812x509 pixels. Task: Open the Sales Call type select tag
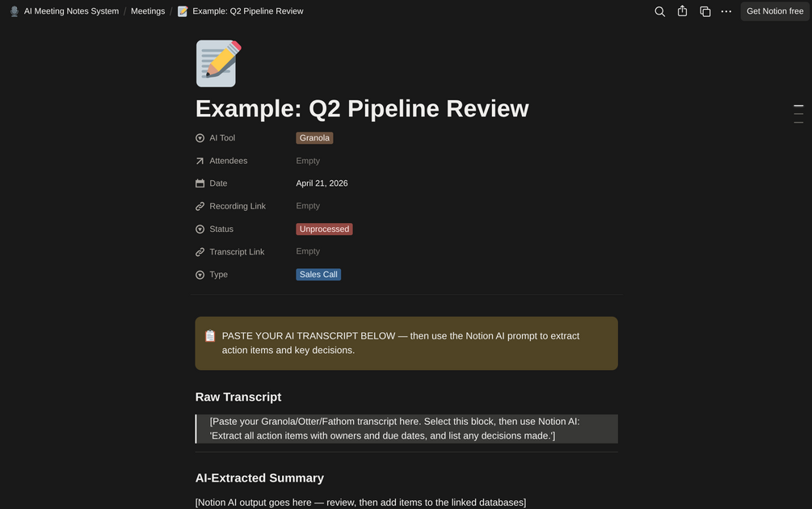[x=318, y=275]
